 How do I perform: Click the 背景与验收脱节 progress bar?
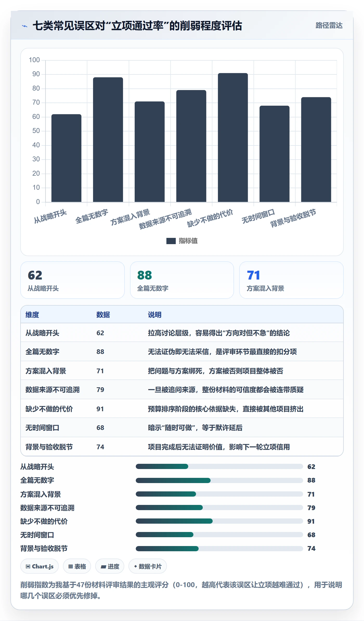click(x=219, y=548)
